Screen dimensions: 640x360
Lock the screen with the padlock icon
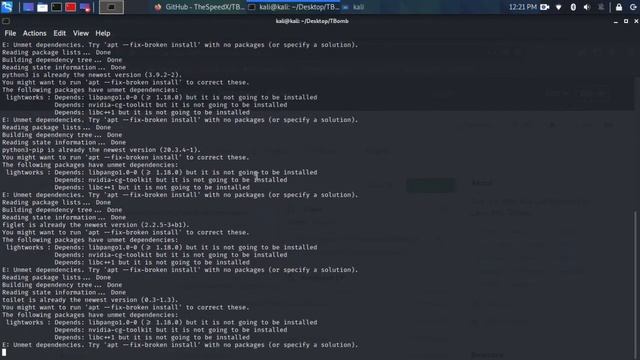coord(619,7)
